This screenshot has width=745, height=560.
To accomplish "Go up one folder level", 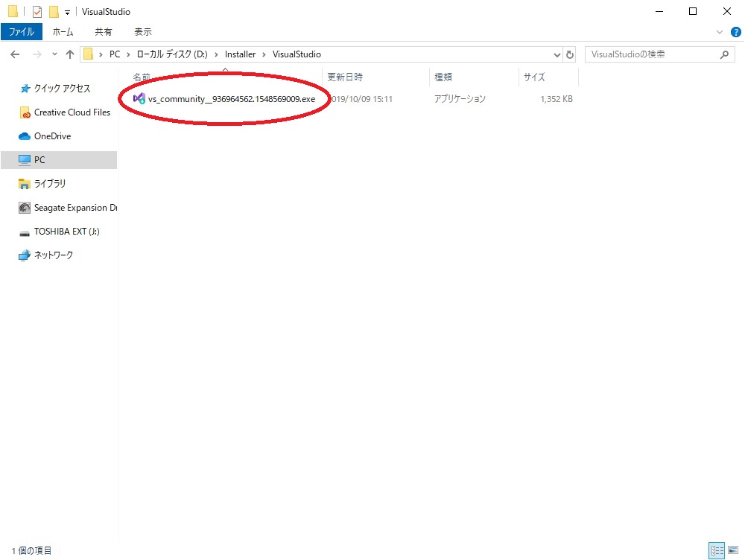I will (x=70, y=54).
